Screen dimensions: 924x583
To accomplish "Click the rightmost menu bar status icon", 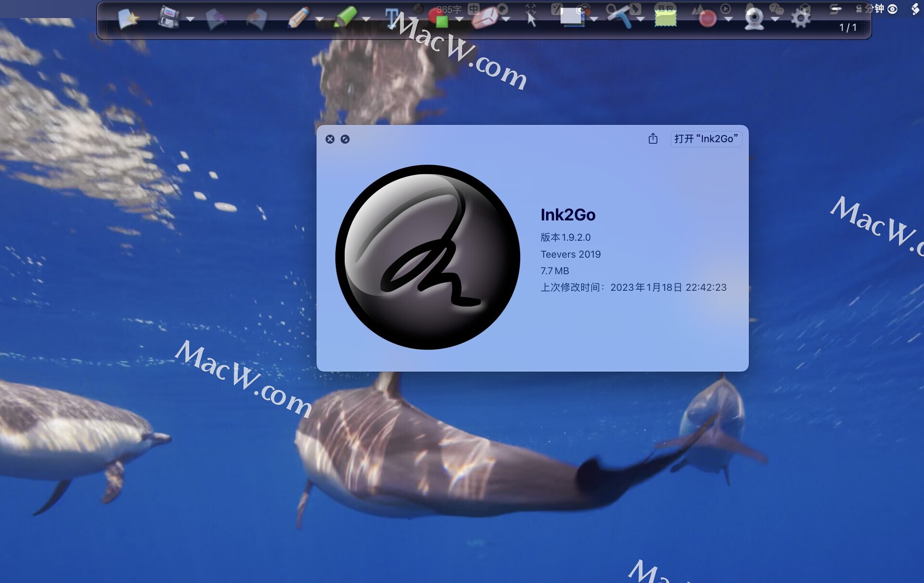I will [x=915, y=9].
